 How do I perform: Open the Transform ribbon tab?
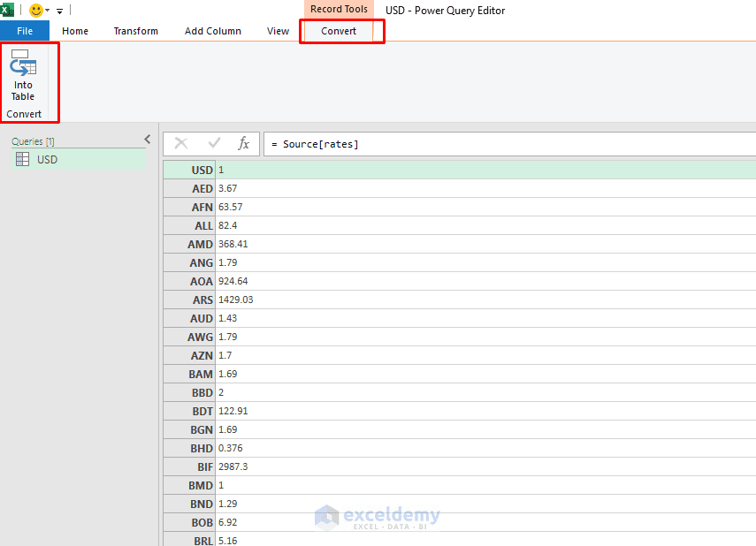[x=136, y=31]
